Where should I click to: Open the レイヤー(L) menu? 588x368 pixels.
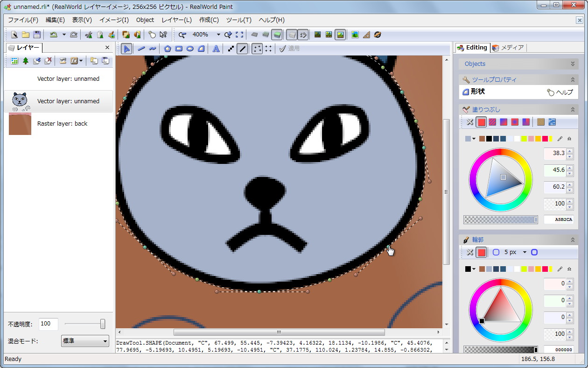(x=177, y=20)
